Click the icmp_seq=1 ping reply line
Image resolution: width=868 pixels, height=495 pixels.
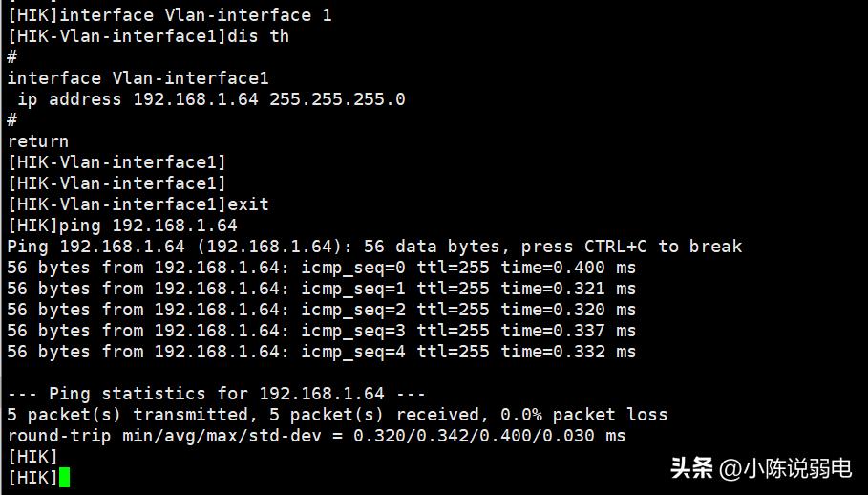(321, 289)
